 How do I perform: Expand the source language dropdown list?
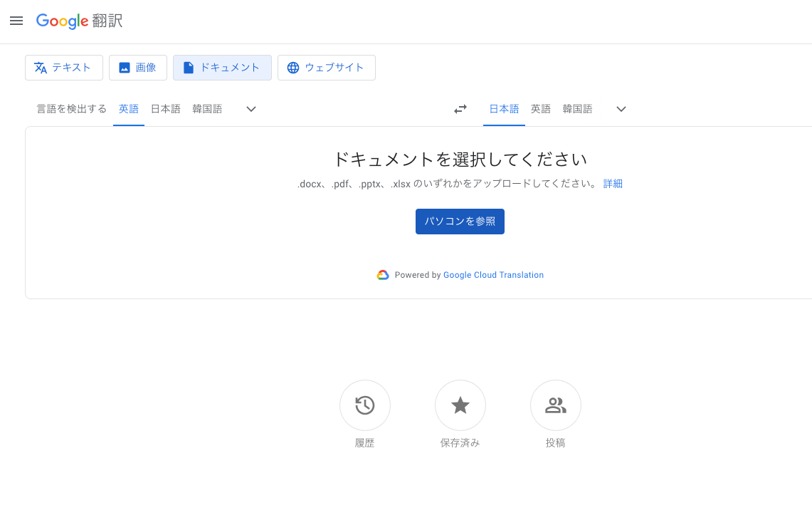click(x=251, y=108)
